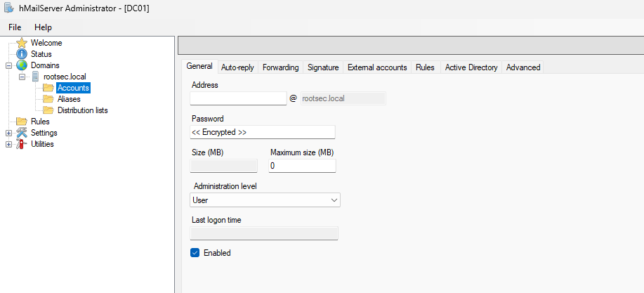Switch to the Signature tab
The height and width of the screenshot is (293, 644).
[x=323, y=67]
